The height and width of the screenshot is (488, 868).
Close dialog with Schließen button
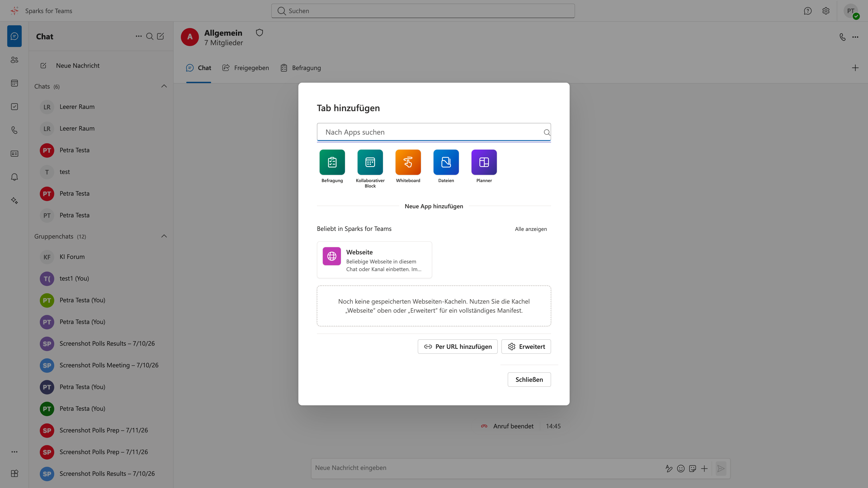pyautogui.click(x=529, y=380)
